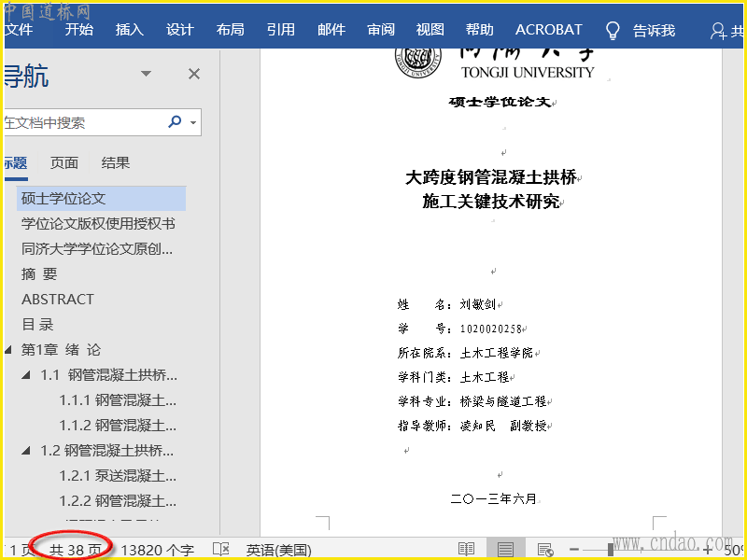Switch to the 结果 navigation tab

tap(115, 163)
